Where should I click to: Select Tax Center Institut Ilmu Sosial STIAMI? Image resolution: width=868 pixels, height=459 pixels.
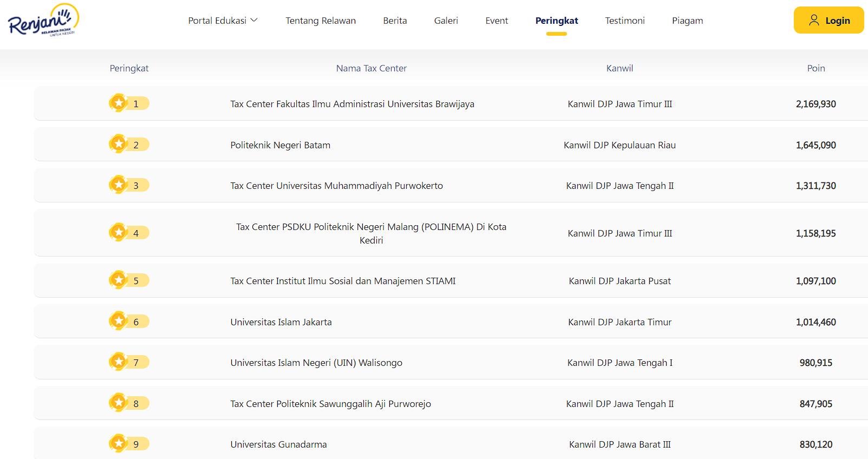(x=343, y=281)
